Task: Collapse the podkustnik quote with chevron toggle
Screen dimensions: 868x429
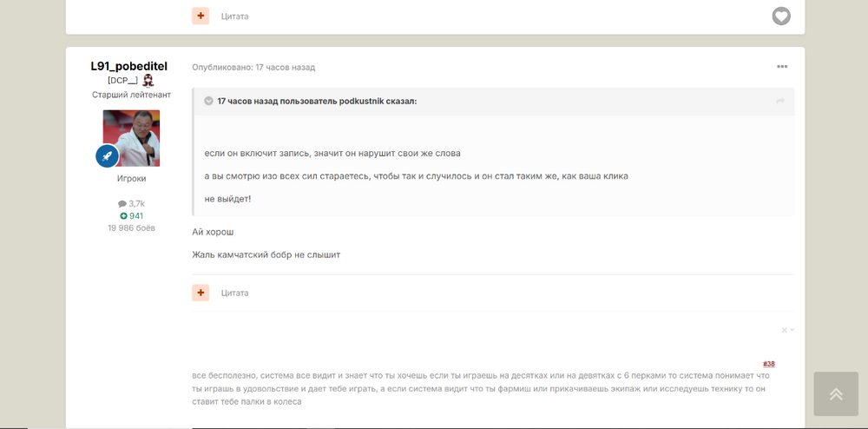Action: click(208, 102)
